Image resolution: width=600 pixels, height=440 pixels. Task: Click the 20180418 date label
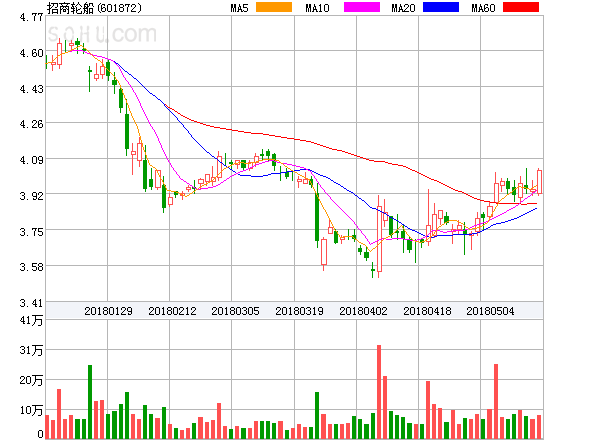(x=427, y=311)
